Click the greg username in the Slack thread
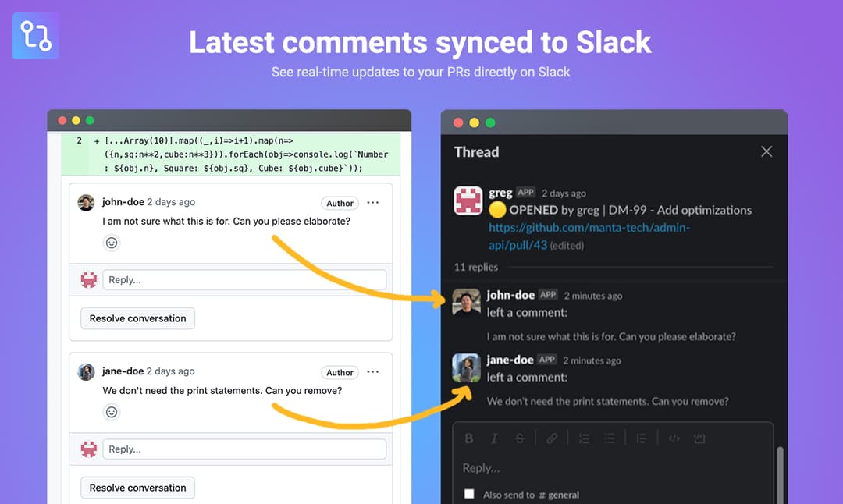The image size is (843, 504). 500,193
